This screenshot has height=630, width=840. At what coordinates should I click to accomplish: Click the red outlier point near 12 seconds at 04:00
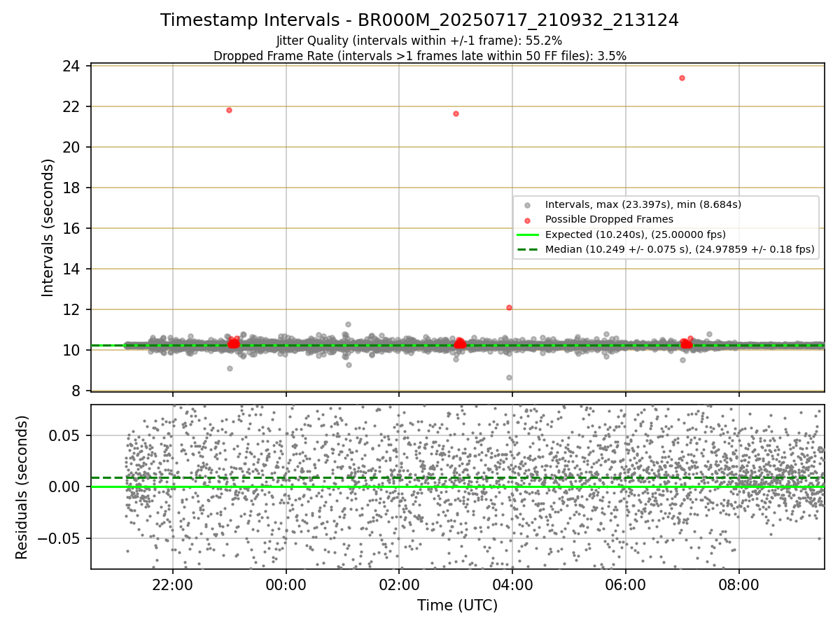509,307
